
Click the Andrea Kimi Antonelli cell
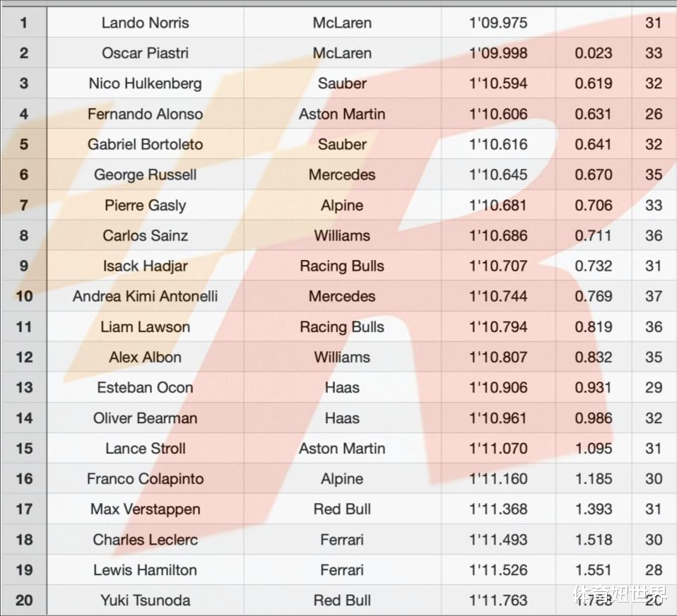click(145, 296)
